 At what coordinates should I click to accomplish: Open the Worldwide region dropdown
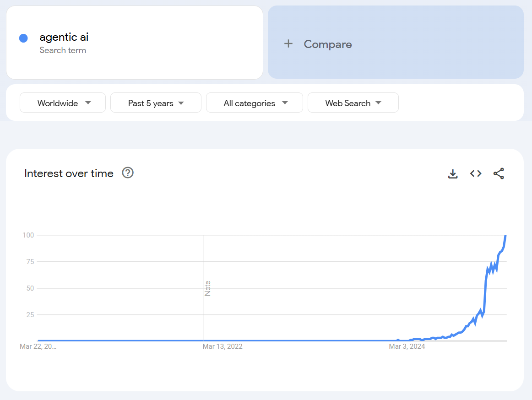coord(62,103)
